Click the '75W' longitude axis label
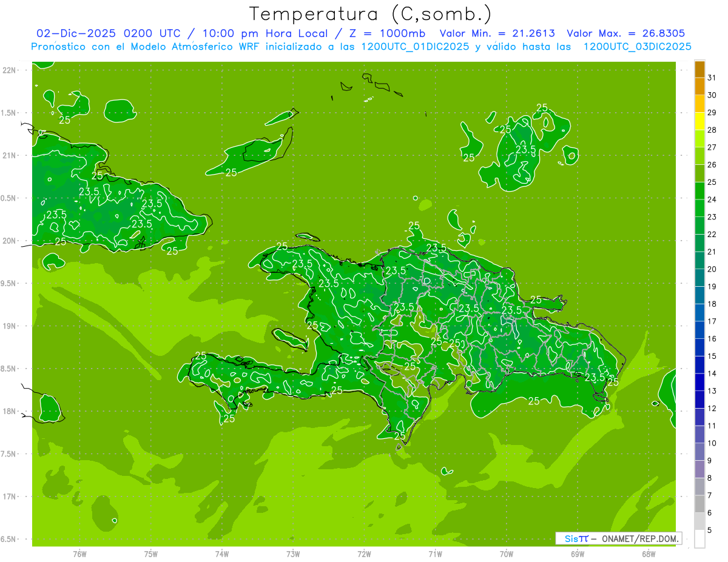The width and height of the screenshot is (728, 562). 151,554
